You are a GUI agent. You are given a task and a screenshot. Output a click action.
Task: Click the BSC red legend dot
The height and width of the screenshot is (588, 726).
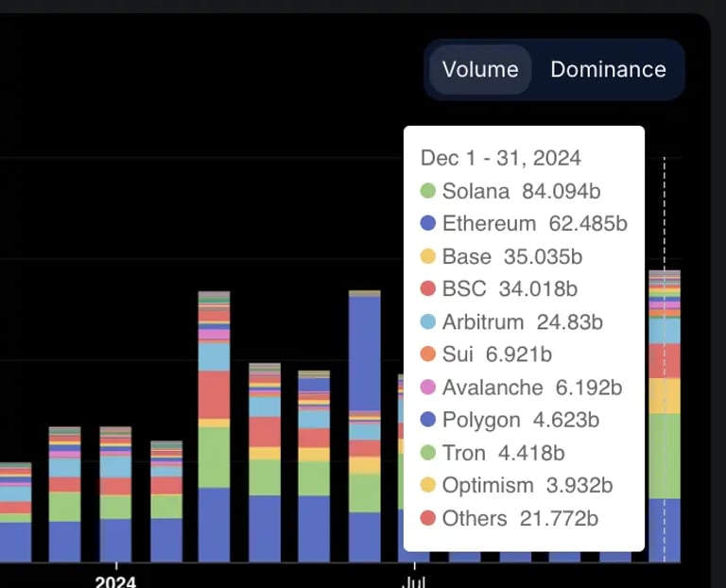pos(428,288)
